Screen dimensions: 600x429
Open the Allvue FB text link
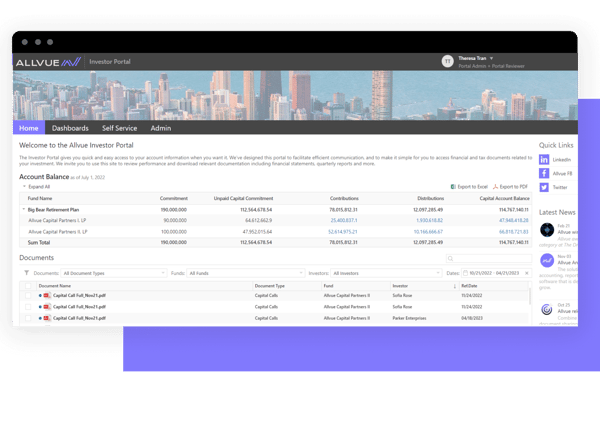click(x=562, y=173)
